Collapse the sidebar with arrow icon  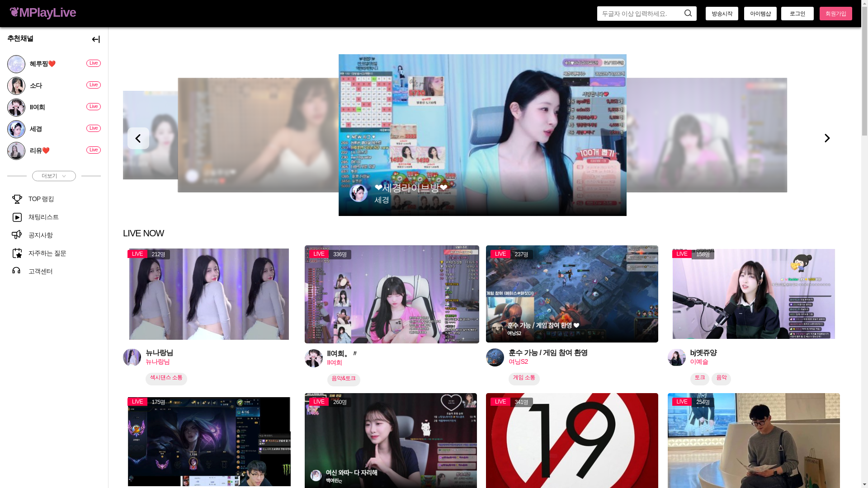coord(95,39)
